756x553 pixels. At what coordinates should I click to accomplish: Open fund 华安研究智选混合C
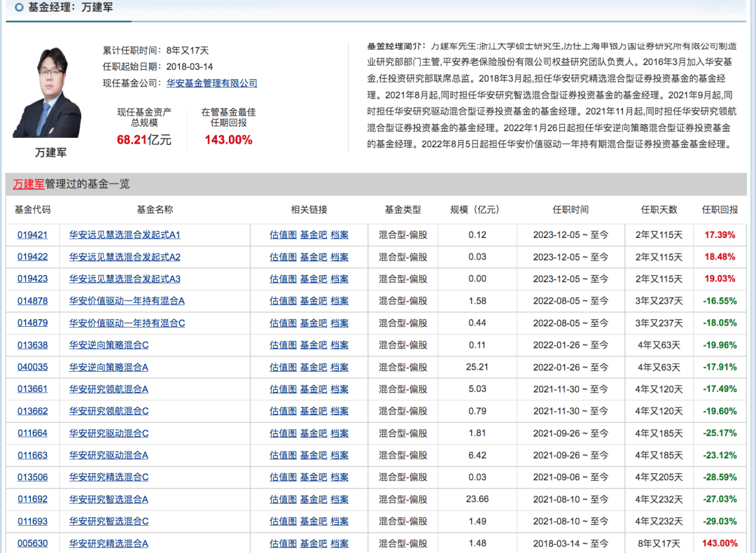108,521
